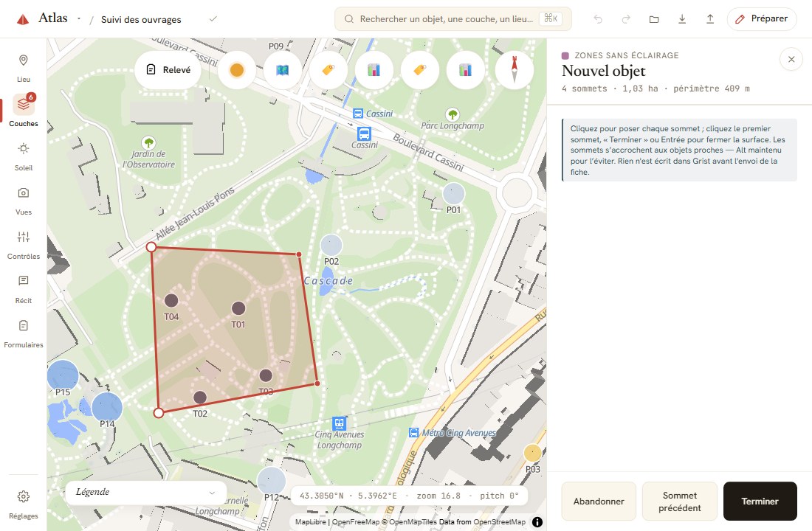Reset map bearing with the compass button
The height and width of the screenshot is (531, 812).
515,70
